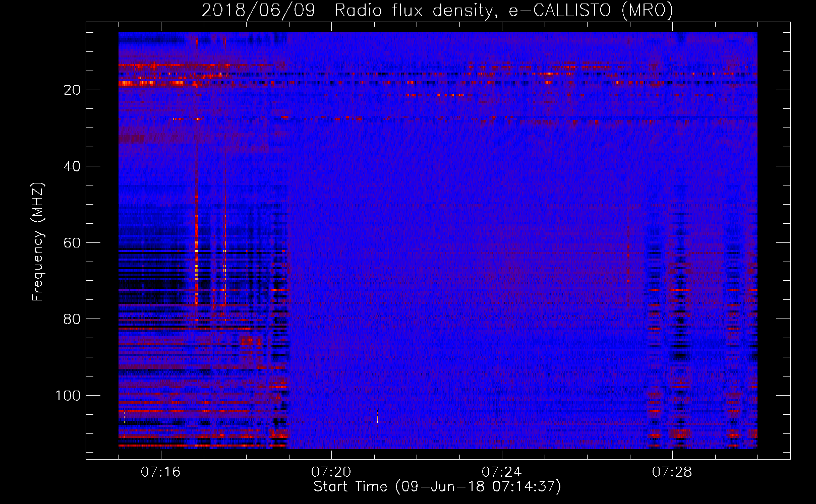The image size is (816, 504).
Task: Click the plot title '2018/06/09 Radio flux density'
Action: 437,11
